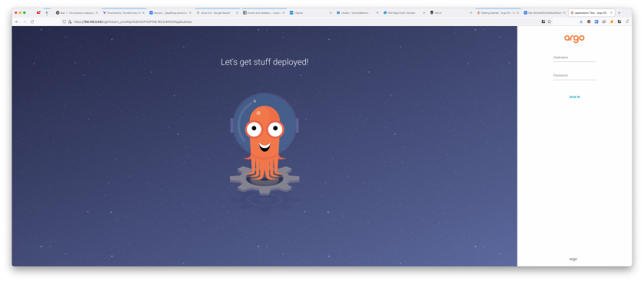The image size is (644, 282).
Task: Click the SIGN IN button
Action: coord(574,97)
